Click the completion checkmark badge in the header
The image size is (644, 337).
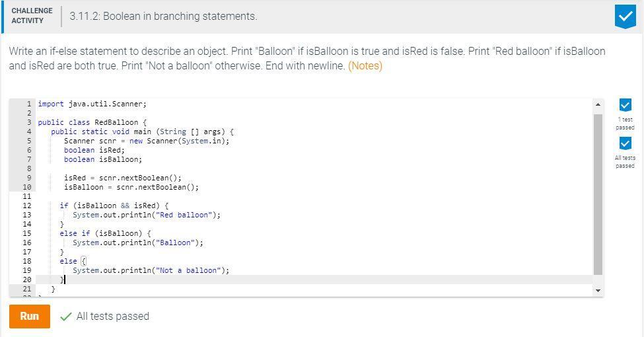tap(624, 17)
